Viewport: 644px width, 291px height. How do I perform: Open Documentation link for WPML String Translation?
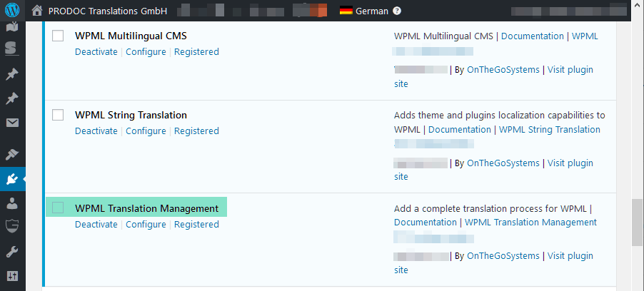point(460,129)
